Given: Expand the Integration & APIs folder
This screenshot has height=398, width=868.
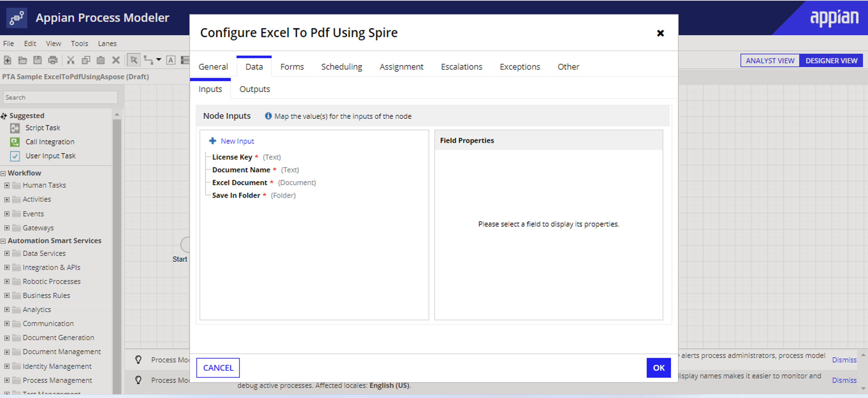Looking at the screenshot, I should click(7, 267).
